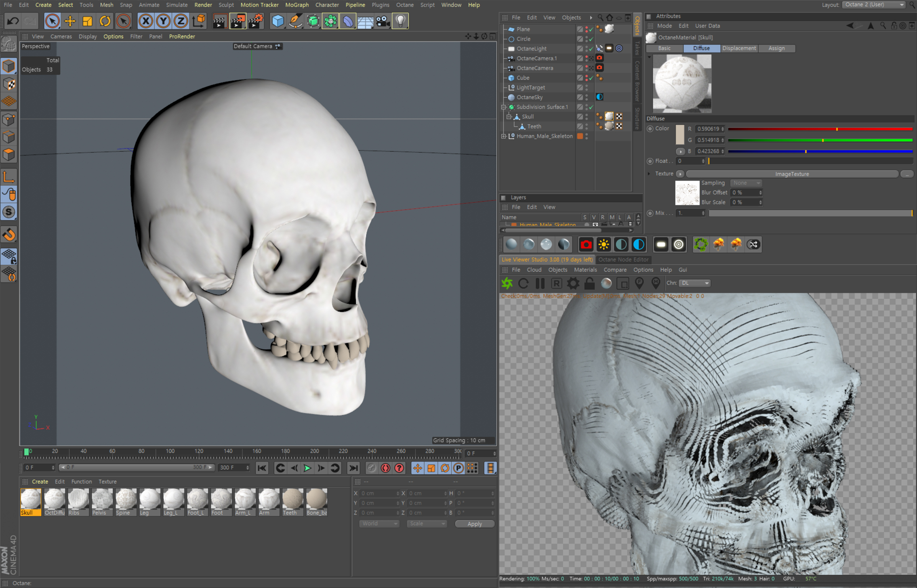Collapse the Subdivision Surface.1 tree item
This screenshot has width=917, height=588.
pyautogui.click(x=504, y=107)
